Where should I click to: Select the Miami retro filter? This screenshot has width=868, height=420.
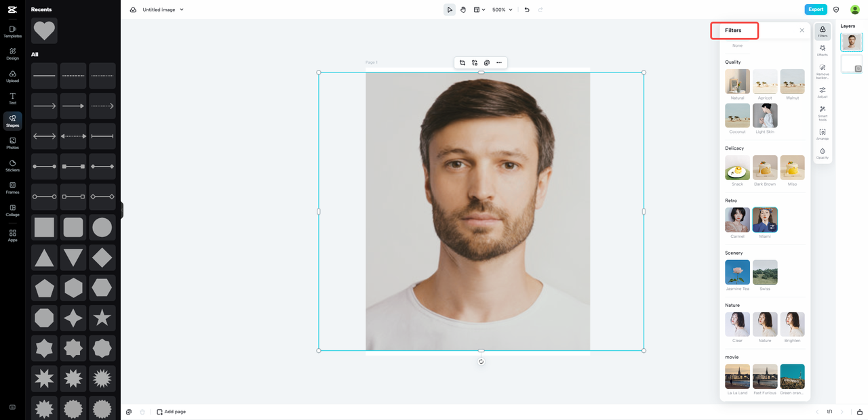[x=765, y=219]
